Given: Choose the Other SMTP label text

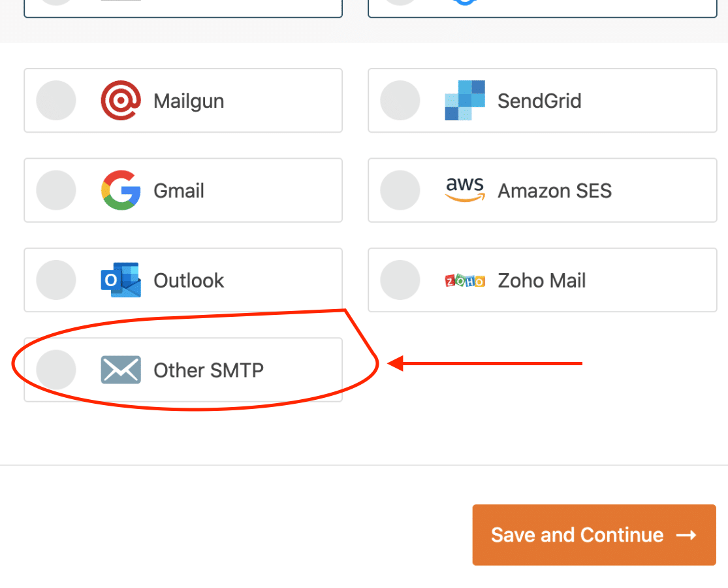Looking at the screenshot, I should [x=208, y=370].
